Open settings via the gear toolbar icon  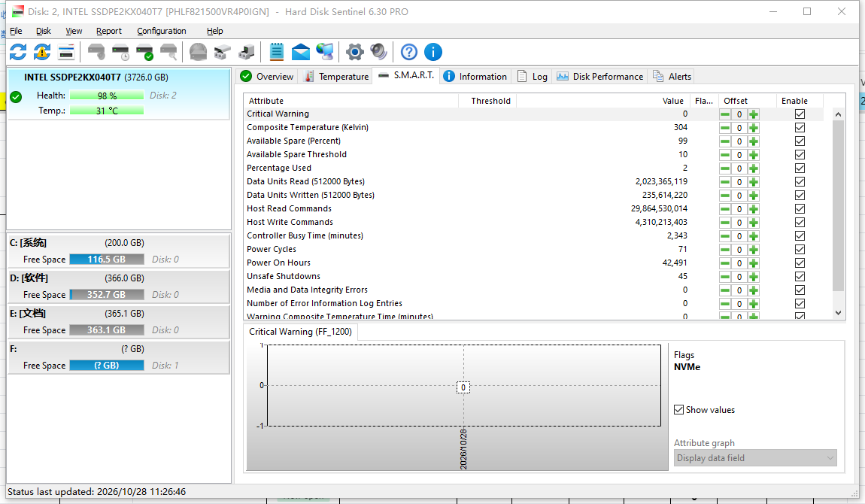click(355, 53)
